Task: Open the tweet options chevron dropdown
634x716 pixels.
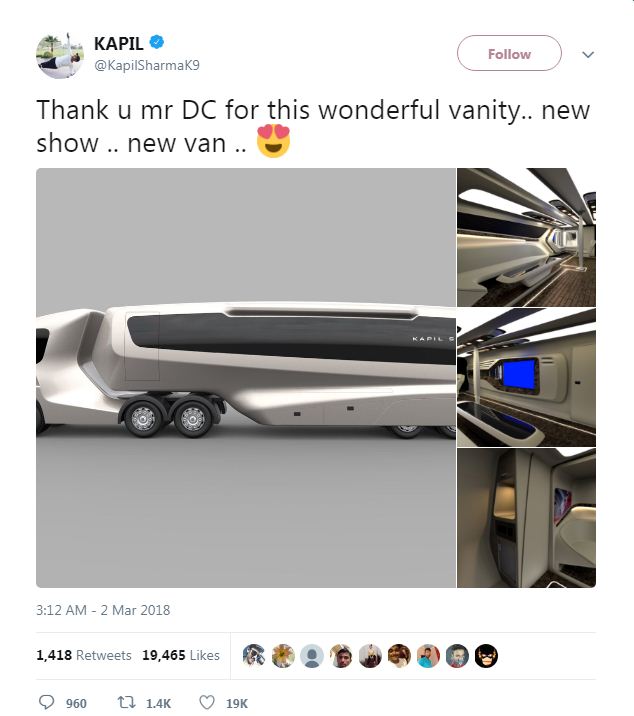Action: coord(588,55)
